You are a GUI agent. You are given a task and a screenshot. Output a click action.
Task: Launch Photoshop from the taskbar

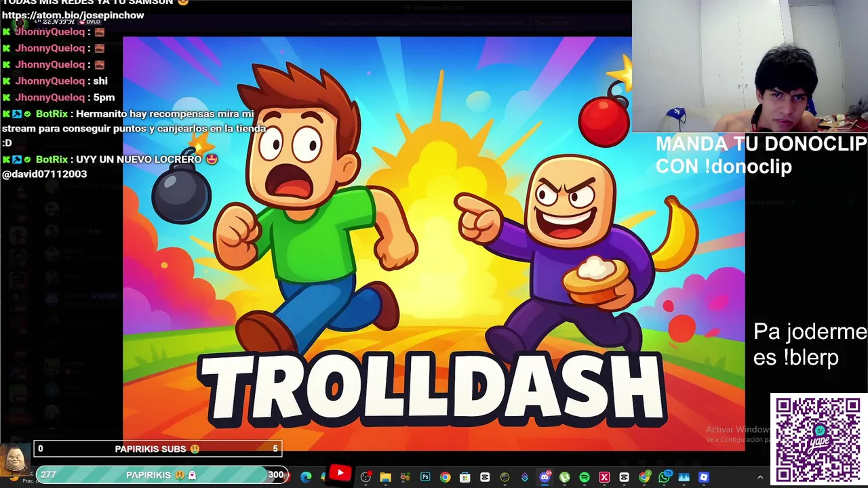point(425,477)
